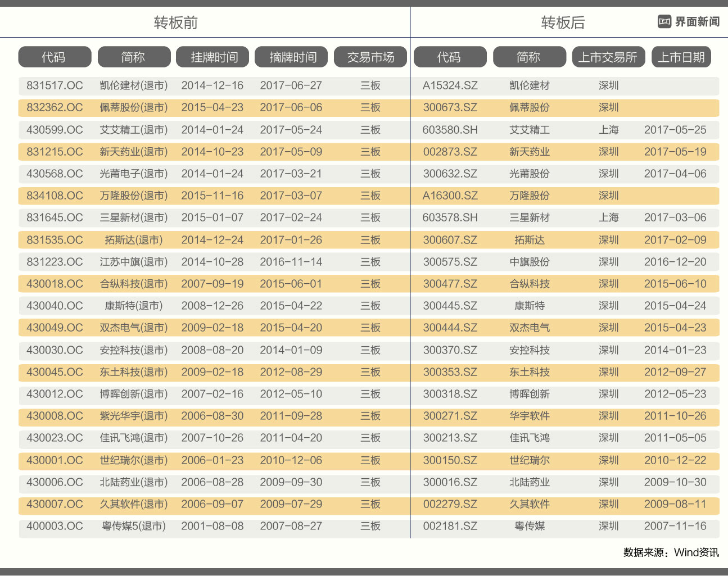Click code 430001.OC
728x576 pixels.
pyautogui.click(x=55, y=460)
